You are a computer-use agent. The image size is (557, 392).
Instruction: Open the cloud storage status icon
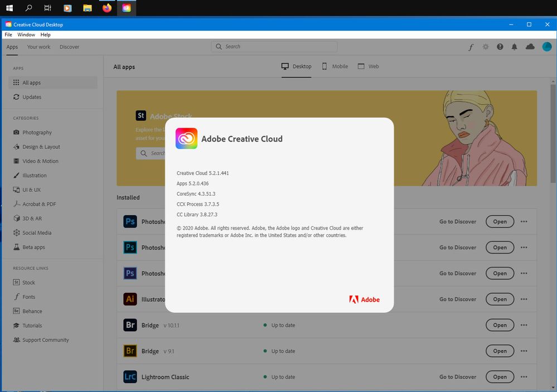529,47
